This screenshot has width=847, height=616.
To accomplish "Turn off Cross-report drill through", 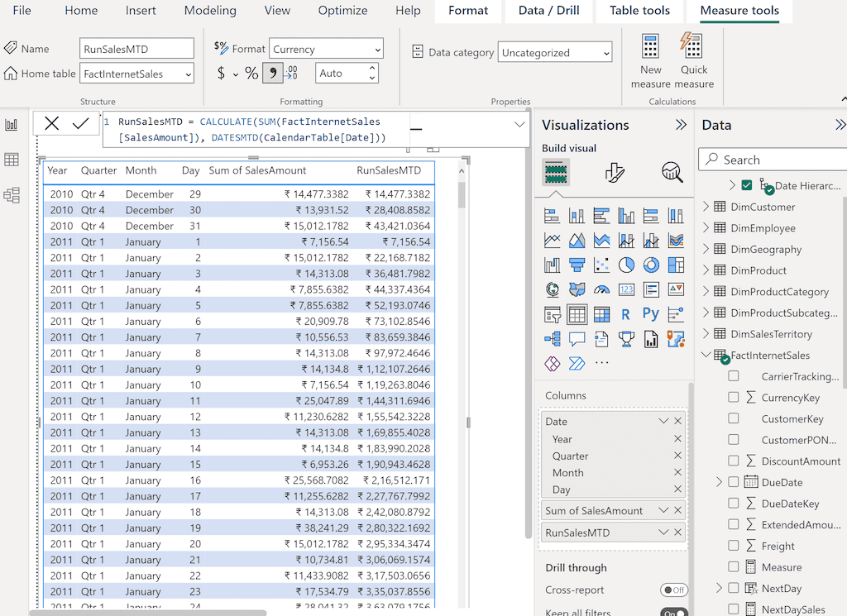I will pos(673,590).
